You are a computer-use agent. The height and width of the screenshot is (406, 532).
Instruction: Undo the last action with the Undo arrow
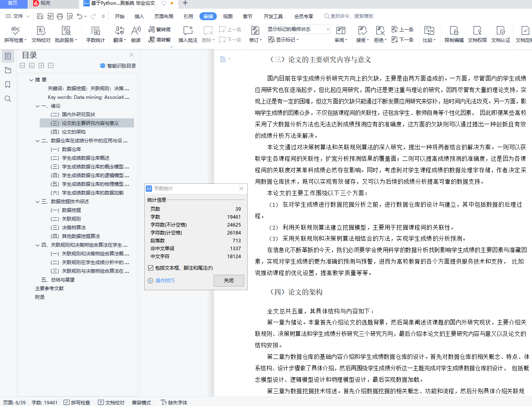click(80, 16)
